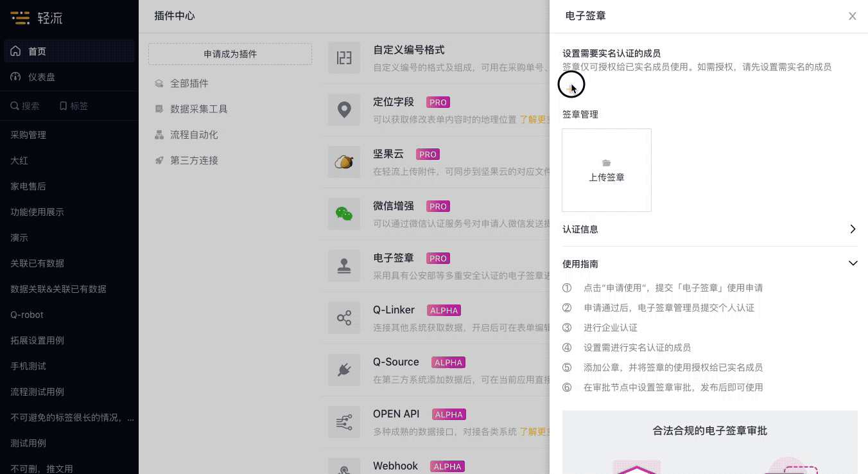
Task: Select the 第三方连接 category
Action: point(194,161)
